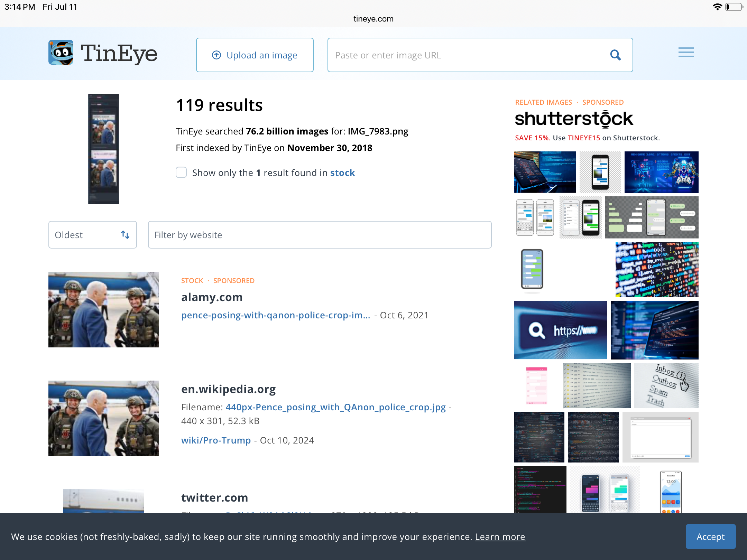Click Accept on the cookie banner
This screenshot has height=560, width=747.
(710, 536)
